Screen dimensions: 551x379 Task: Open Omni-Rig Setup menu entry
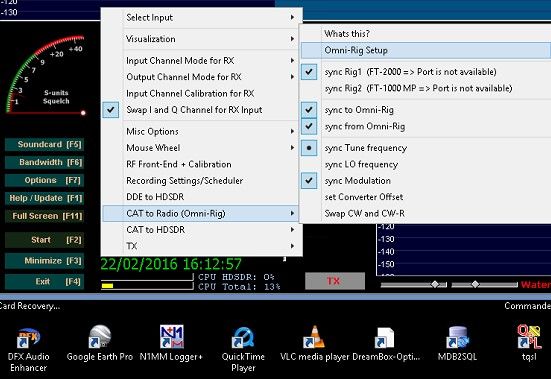click(426, 50)
